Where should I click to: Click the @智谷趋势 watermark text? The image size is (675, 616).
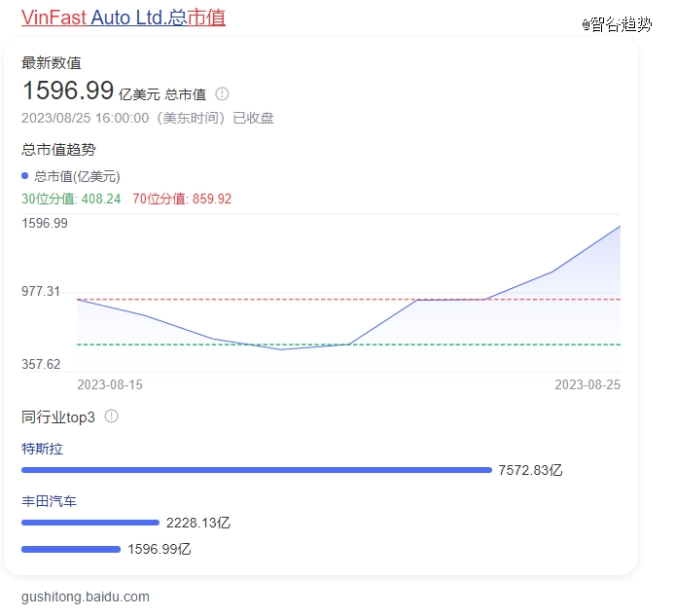pos(617,25)
